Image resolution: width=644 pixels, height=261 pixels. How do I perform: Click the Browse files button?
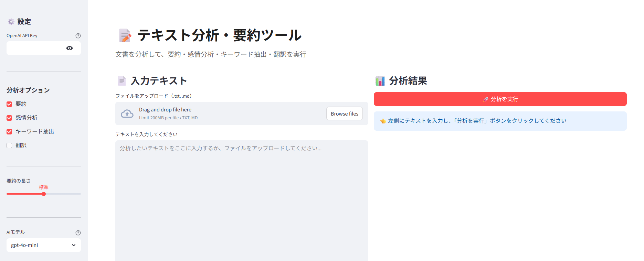point(345,113)
